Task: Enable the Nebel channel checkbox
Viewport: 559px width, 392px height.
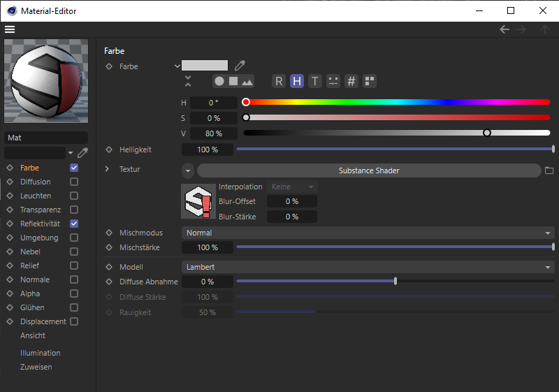Action: 74,252
